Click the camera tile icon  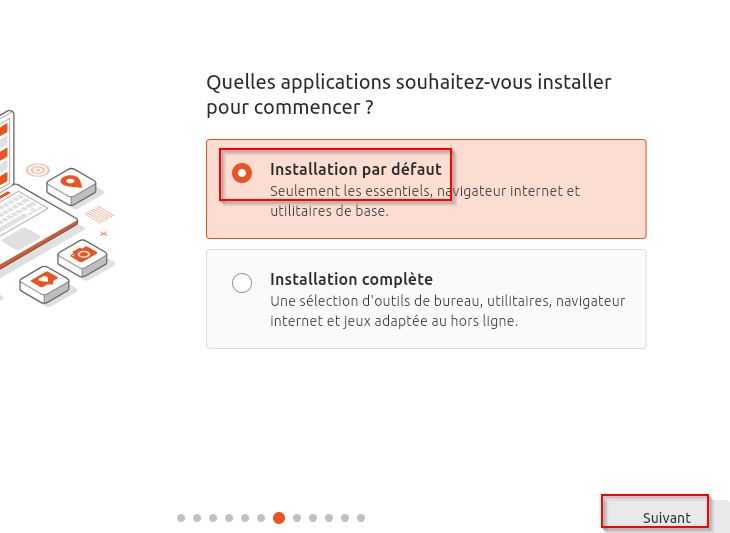(82, 257)
